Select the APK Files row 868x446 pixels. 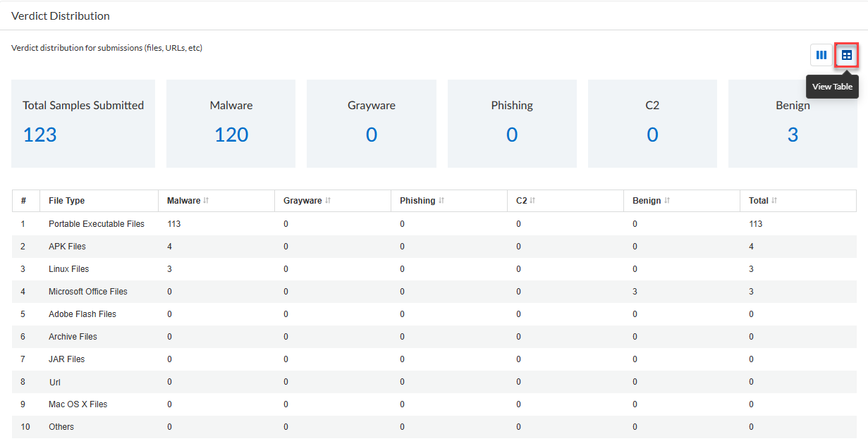point(67,247)
